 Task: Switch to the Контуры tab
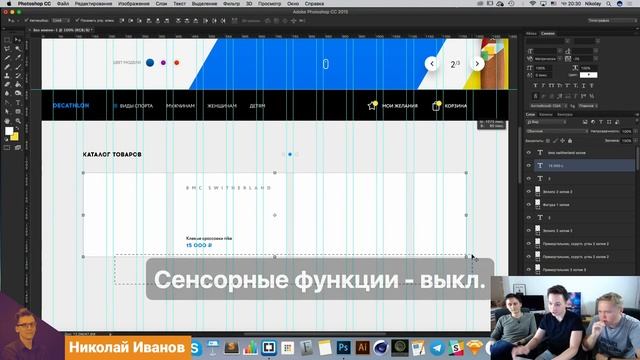(x=564, y=115)
